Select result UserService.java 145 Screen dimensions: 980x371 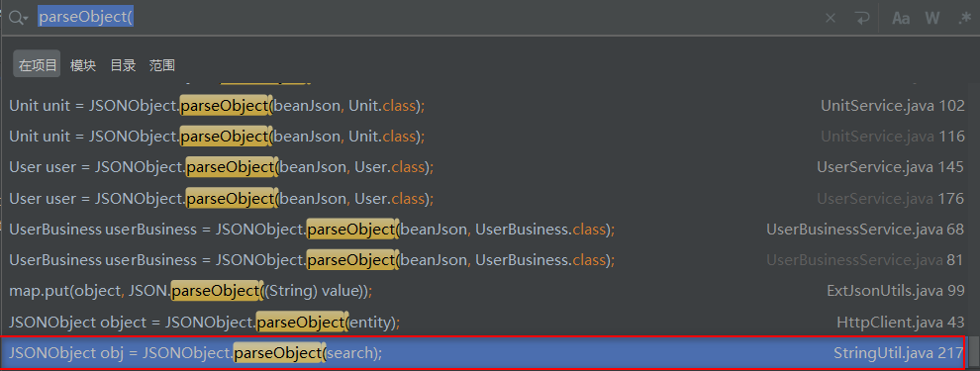click(x=485, y=167)
